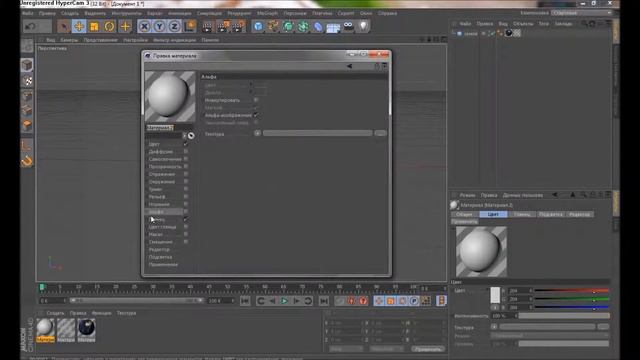
Task: Click the Применить button in coordinate manager
Action: [427, 349]
